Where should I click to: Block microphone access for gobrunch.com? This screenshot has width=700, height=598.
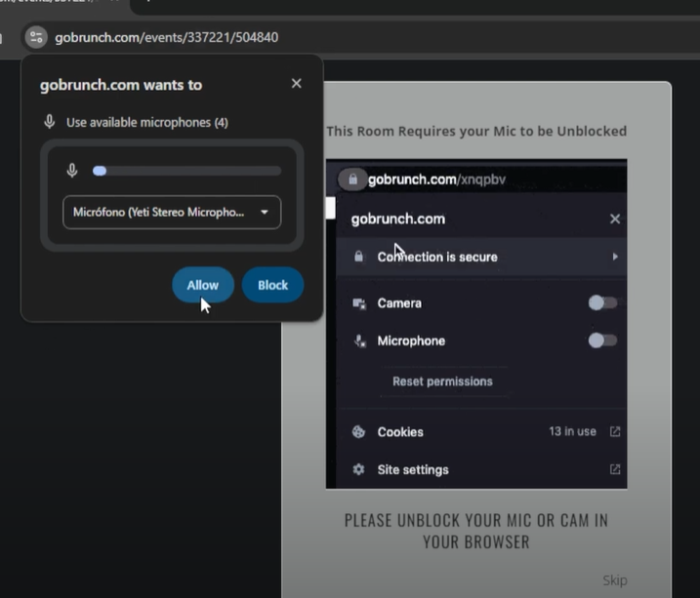pyautogui.click(x=272, y=285)
